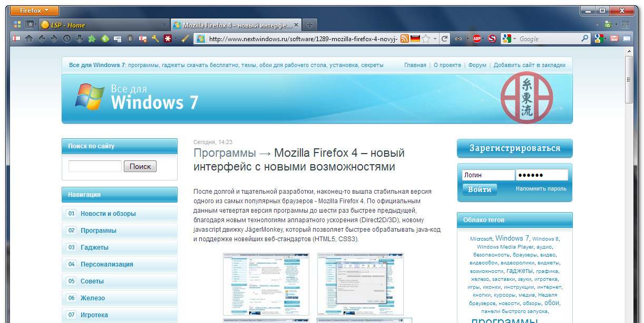Screen dimensions: 644x323
Task: Open Главная link in top menu
Action: (x=415, y=65)
